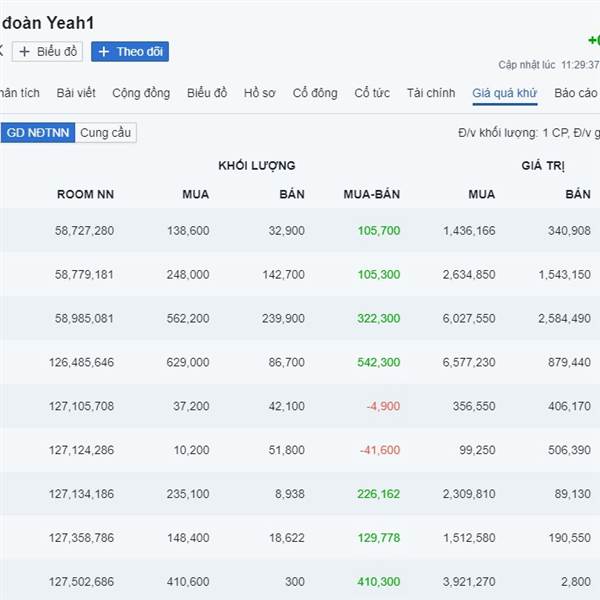Viewport: 600px width, 600px height.
Task: Click negative net volume -41,600
Action: [380, 450]
